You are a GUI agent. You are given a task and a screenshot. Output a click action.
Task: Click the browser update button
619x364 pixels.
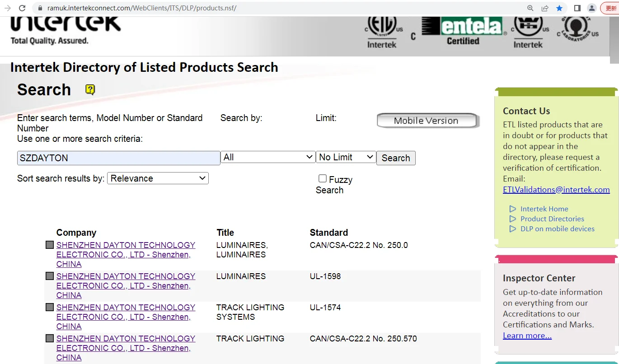tap(610, 8)
